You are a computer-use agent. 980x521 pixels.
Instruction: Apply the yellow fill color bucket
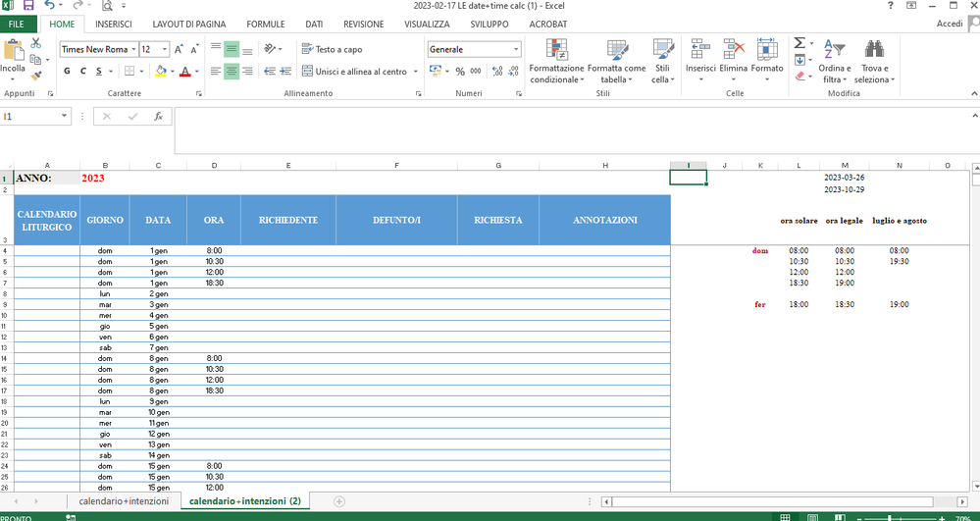[x=161, y=72]
